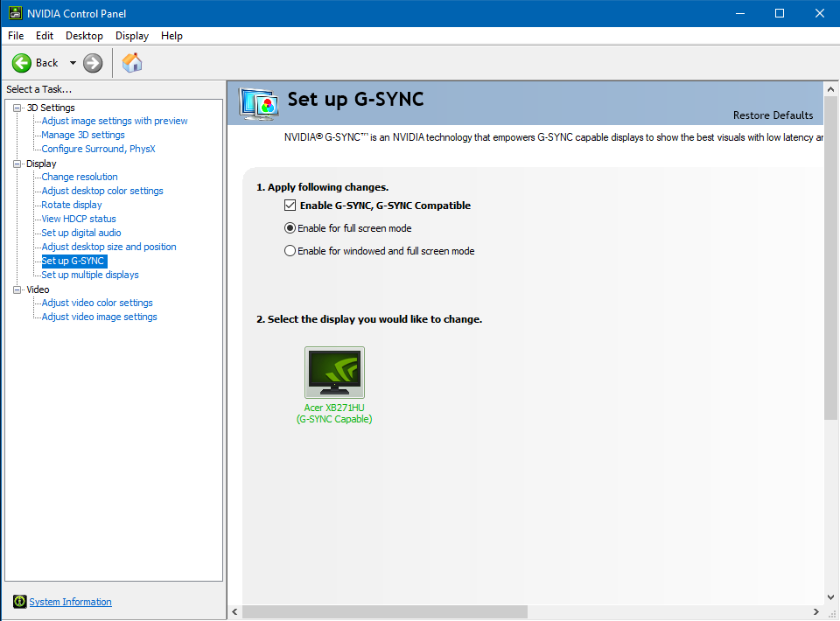Open Adjust video image settings

pyautogui.click(x=100, y=317)
